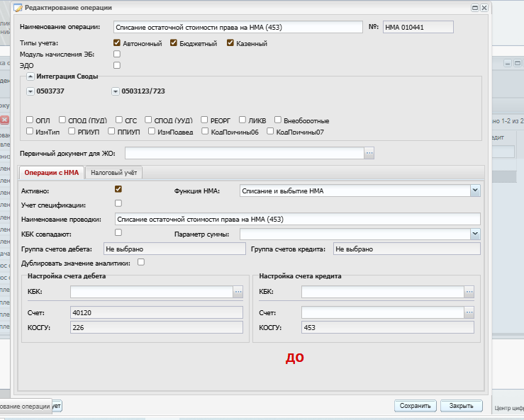Close the dialog with the title bar X
Screen dimensions: 524x420
point(484,8)
